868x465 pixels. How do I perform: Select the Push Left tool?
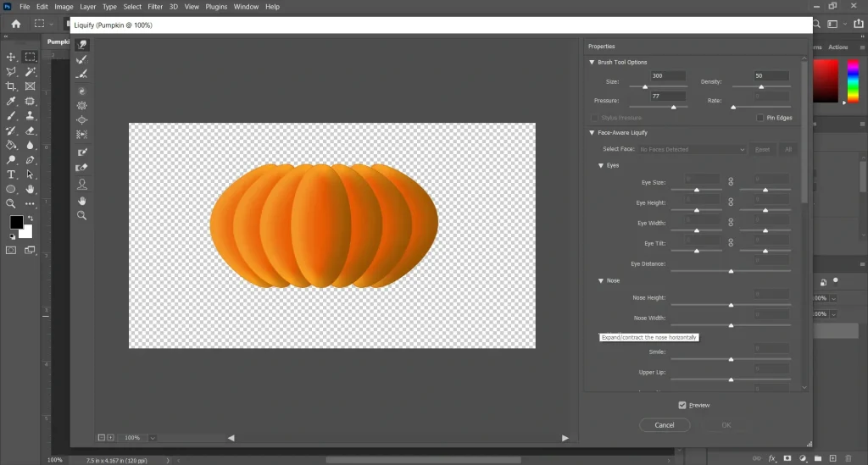82,135
